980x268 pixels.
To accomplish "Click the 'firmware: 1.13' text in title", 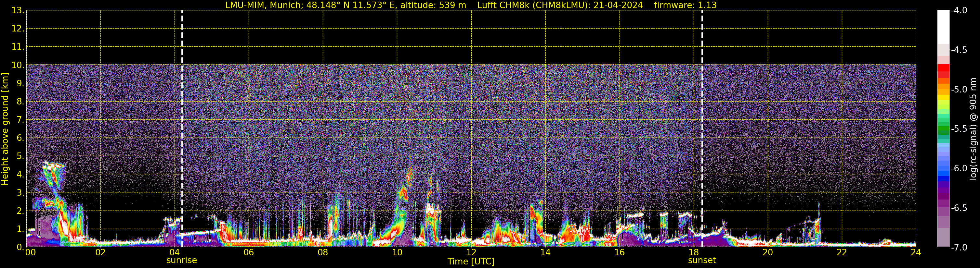I will click(x=685, y=5).
